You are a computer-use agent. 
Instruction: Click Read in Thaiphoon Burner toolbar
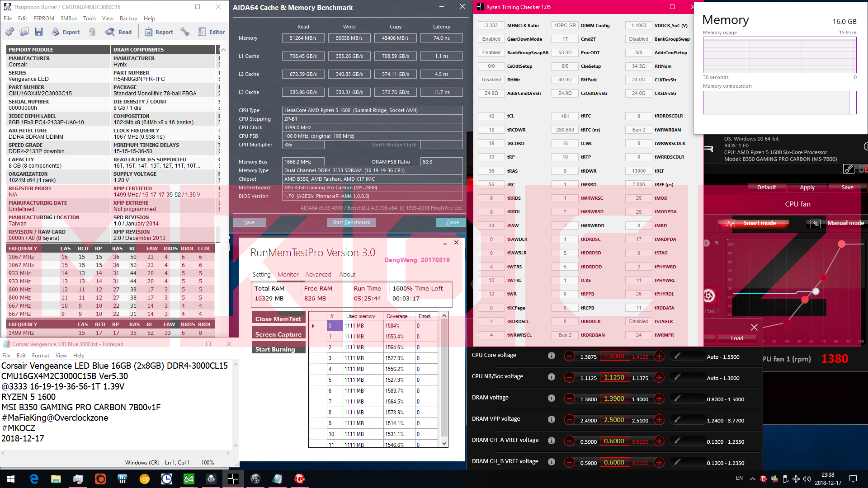click(118, 32)
